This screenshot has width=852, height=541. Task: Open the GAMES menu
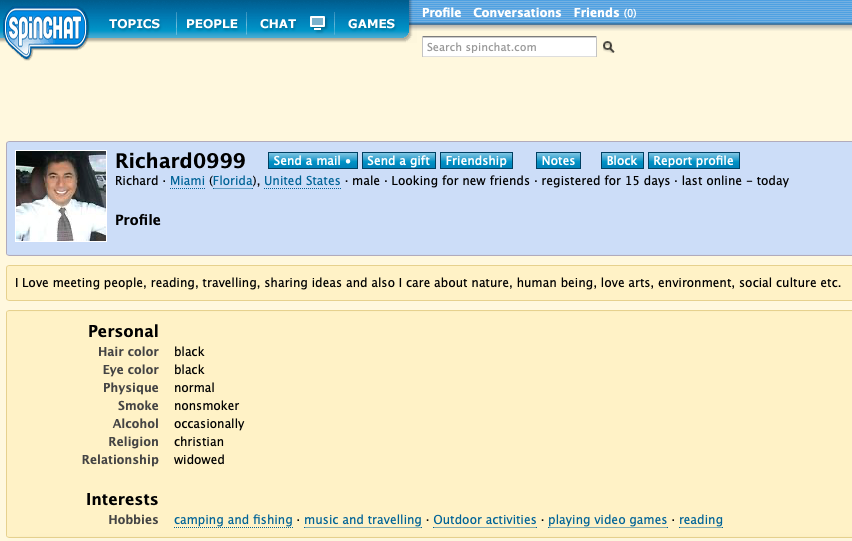coord(371,23)
